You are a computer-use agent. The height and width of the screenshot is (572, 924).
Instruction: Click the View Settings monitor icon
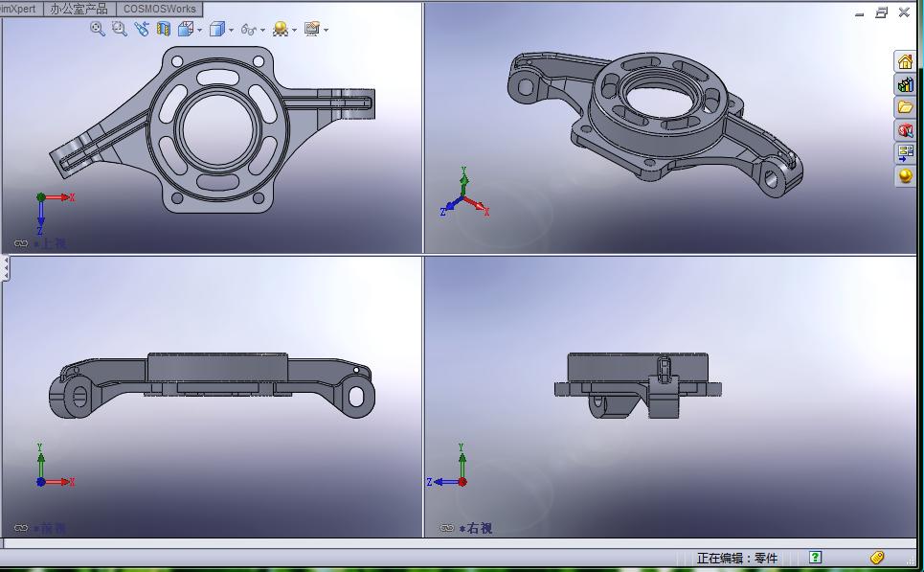312,29
